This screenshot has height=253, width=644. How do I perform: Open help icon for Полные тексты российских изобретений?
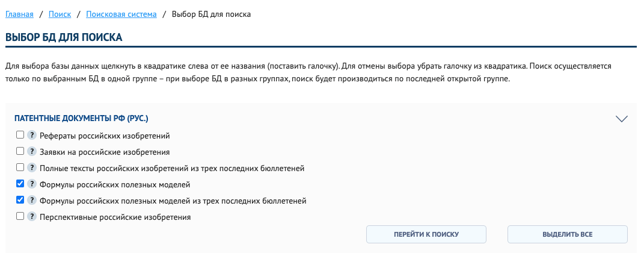32,168
